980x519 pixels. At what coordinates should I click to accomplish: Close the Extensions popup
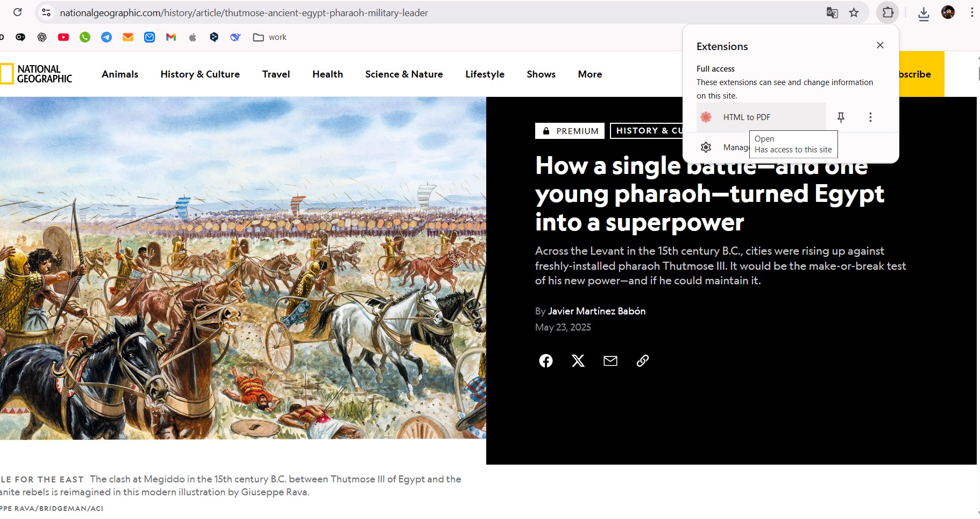(880, 45)
